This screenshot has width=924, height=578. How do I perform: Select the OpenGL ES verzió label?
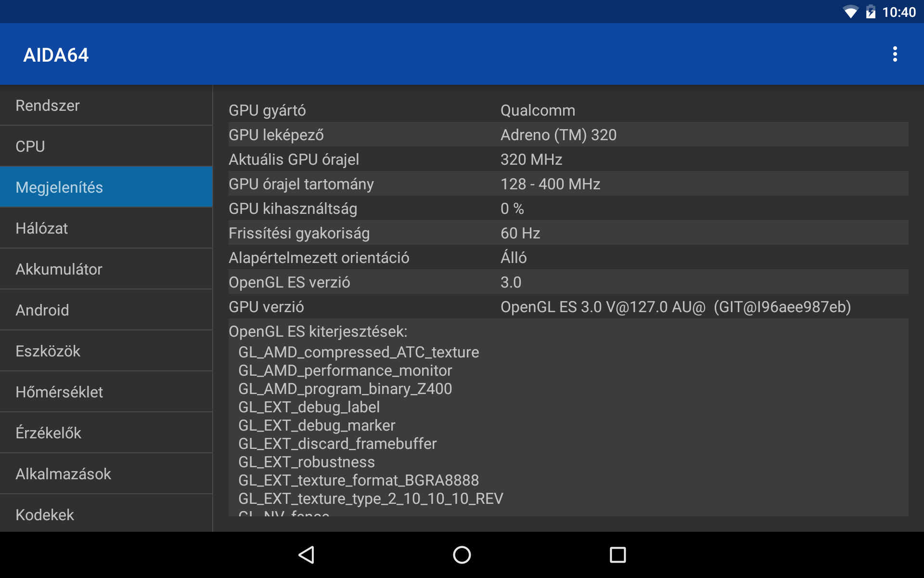click(x=289, y=282)
